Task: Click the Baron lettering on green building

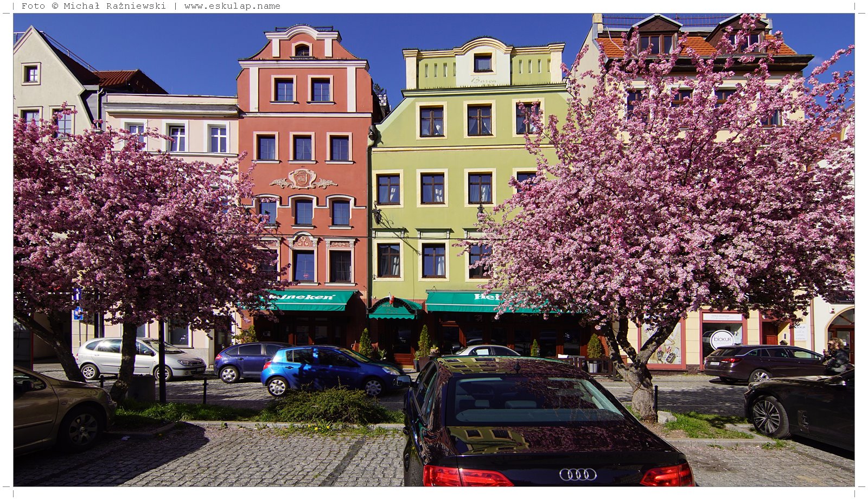Action: (483, 80)
